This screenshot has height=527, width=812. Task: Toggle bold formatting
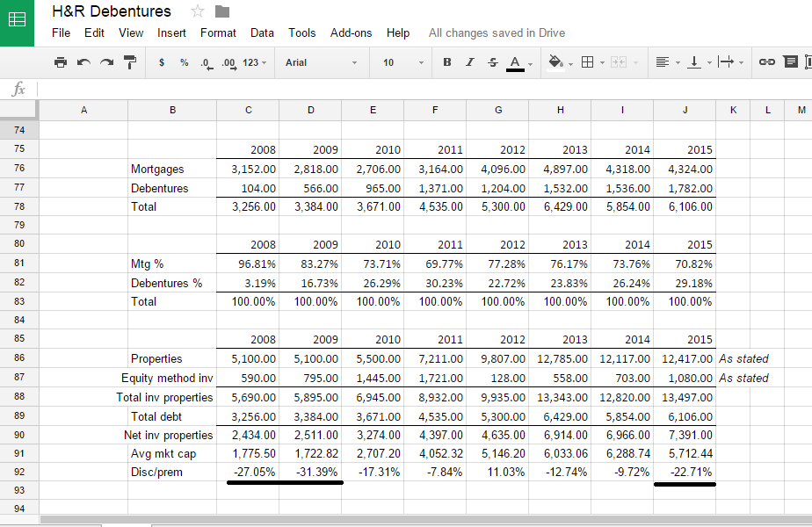click(x=447, y=62)
